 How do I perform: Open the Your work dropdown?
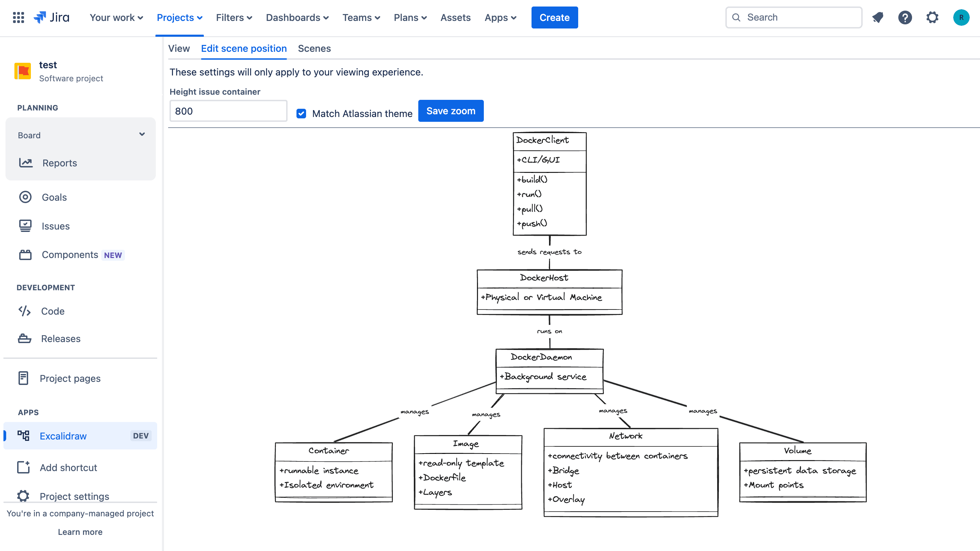116,17
